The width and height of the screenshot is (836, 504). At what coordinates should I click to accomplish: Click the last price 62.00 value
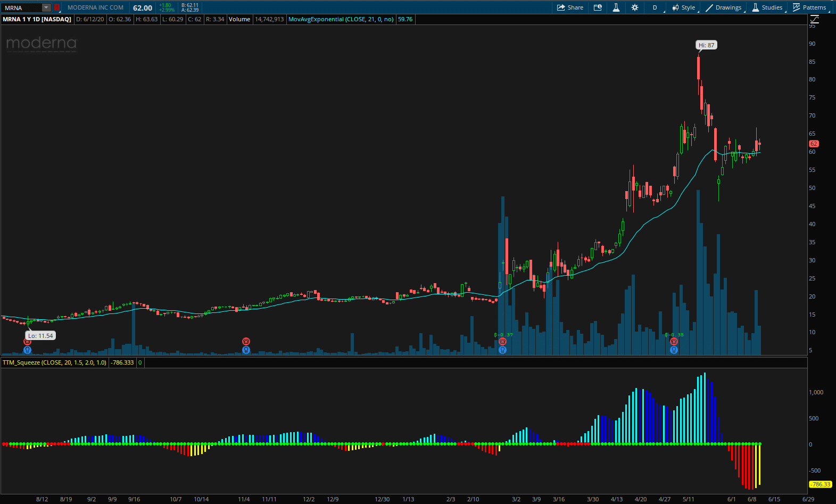click(x=143, y=7)
